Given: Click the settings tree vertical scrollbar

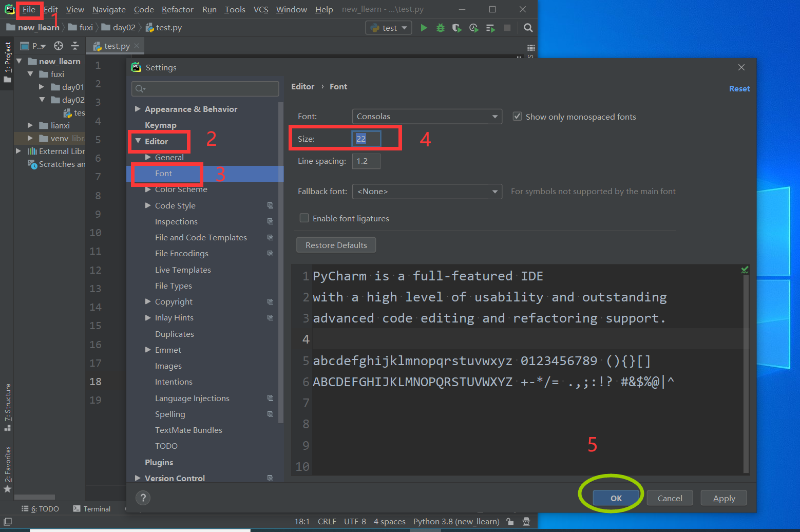Looking at the screenshot, I should pos(281,262).
